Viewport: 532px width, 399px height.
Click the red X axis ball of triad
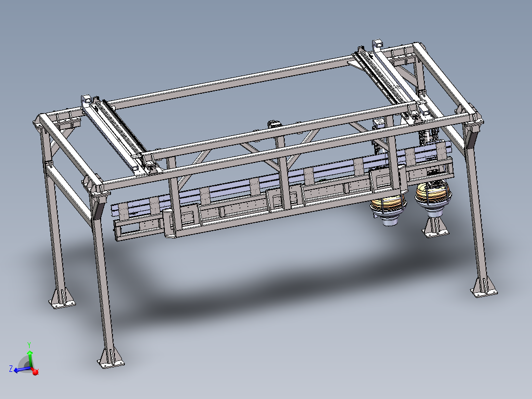pos(36,372)
